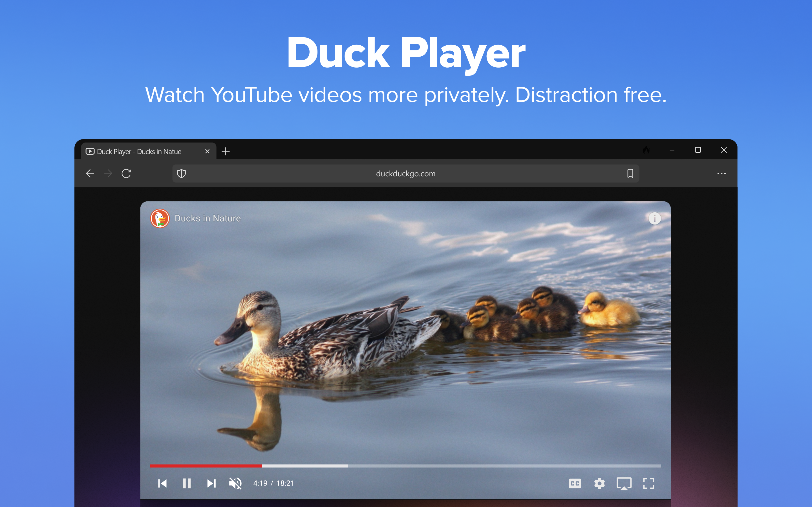
Task: Open the privacy shield panel
Action: click(x=182, y=173)
